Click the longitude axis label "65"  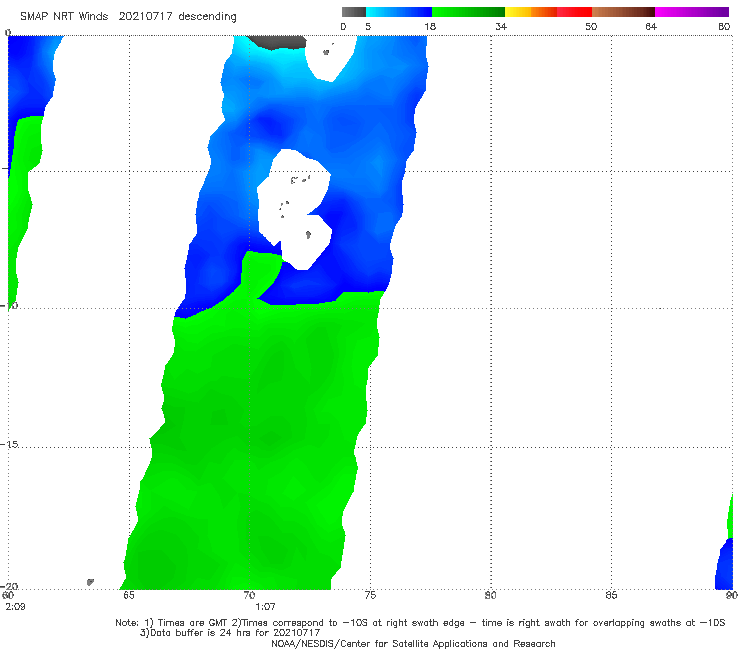click(128, 595)
